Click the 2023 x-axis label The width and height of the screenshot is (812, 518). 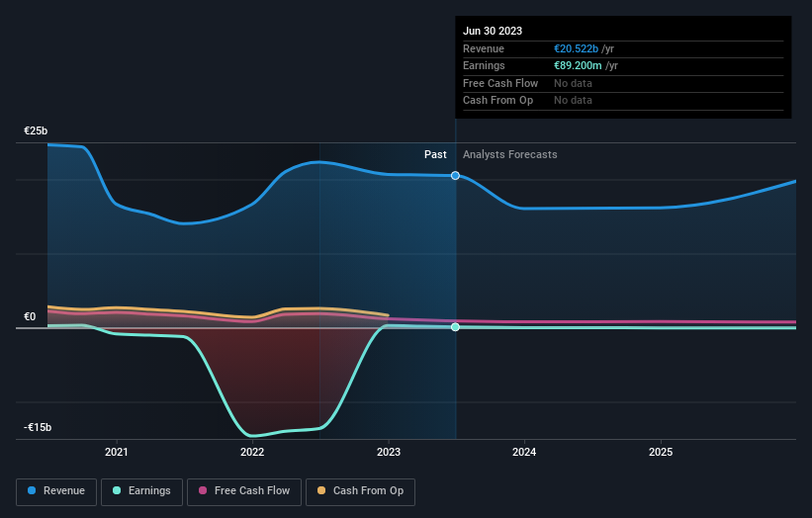(x=389, y=452)
